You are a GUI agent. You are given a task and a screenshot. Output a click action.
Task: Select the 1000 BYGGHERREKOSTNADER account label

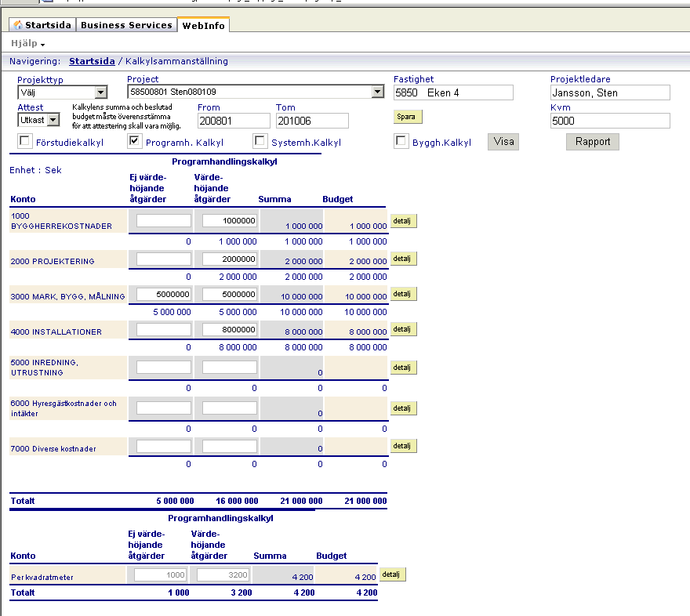[61, 221]
